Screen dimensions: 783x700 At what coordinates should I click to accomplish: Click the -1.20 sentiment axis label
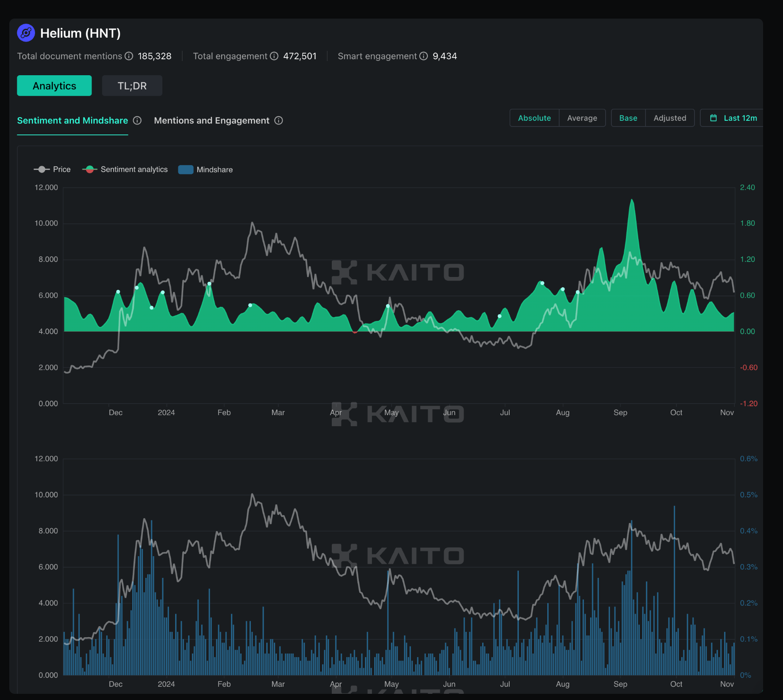(748, 404)
